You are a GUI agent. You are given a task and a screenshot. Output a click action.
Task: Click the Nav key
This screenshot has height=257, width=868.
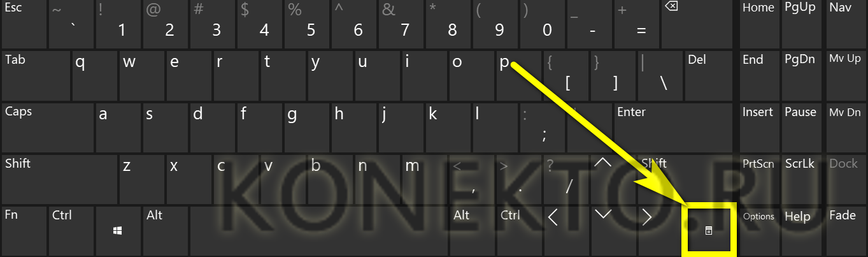coord(846,24)
